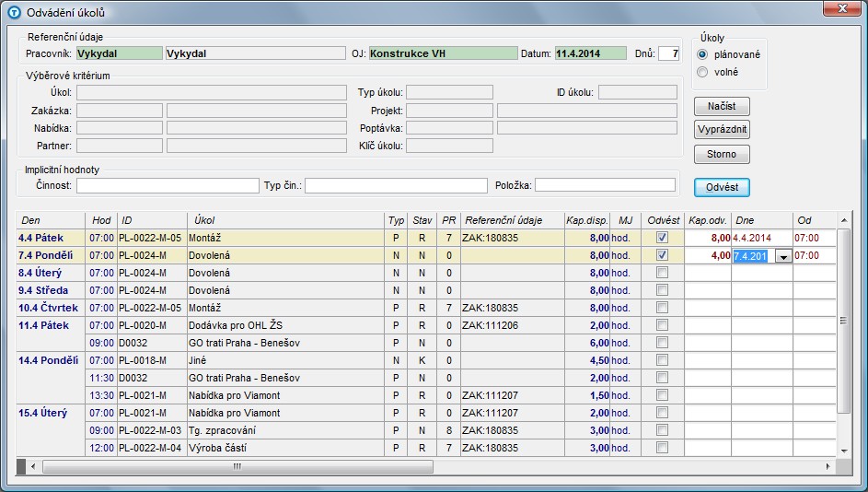Click the Datum field 11.4.2014
868x492 pixels.
591,53
